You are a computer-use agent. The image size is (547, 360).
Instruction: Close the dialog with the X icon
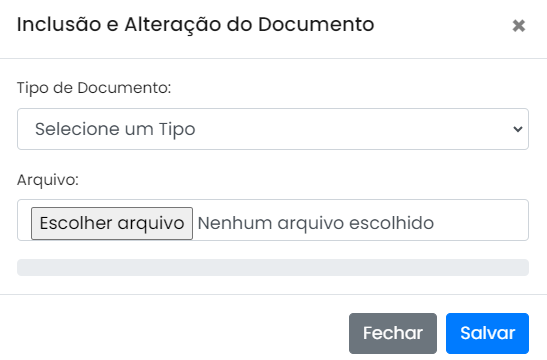519,25
